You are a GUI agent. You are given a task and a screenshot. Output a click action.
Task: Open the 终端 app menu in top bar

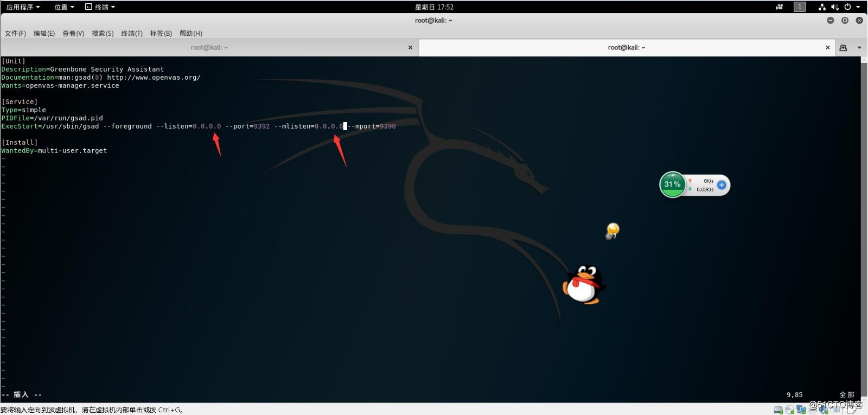(100, 7)
